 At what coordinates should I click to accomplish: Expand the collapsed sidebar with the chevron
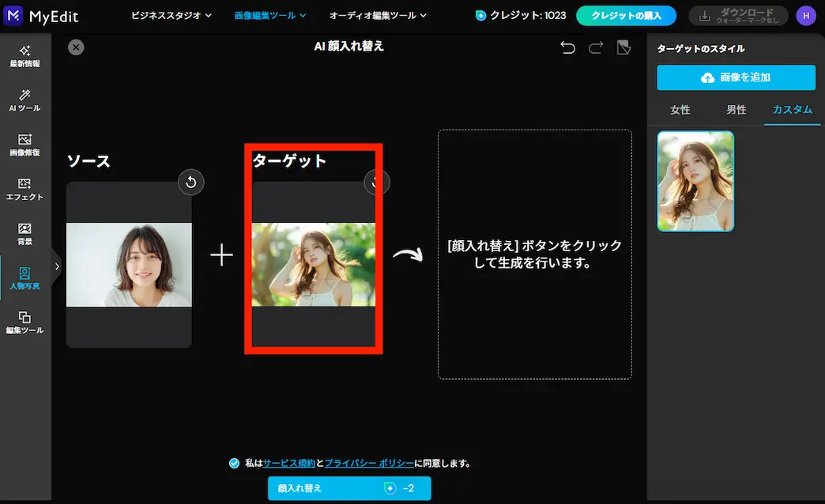click(56, 266)
